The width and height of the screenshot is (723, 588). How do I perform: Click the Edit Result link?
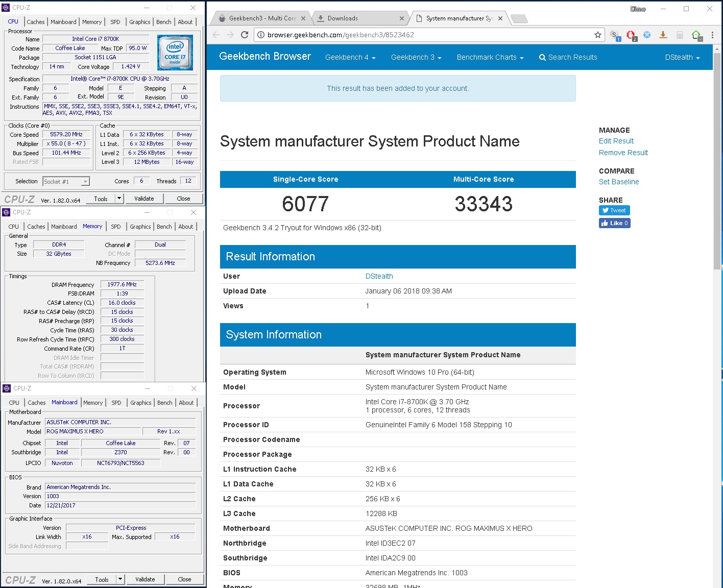(x=616, y=141)
